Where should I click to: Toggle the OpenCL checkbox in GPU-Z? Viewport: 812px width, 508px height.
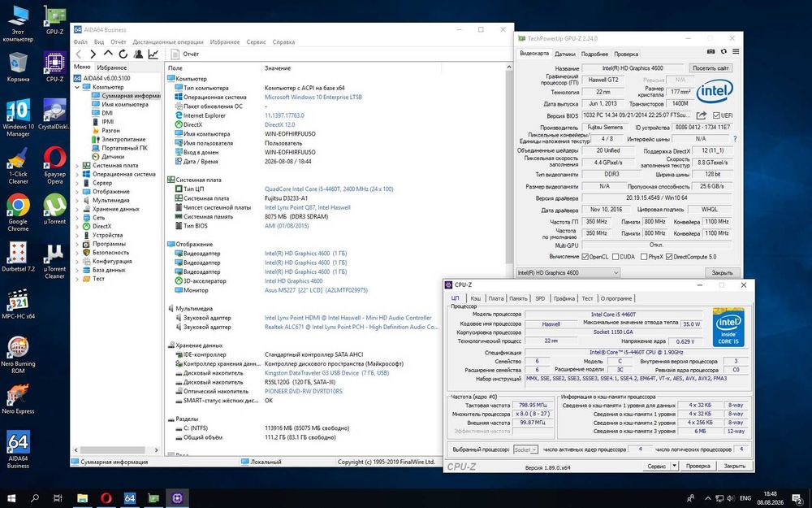585,257
